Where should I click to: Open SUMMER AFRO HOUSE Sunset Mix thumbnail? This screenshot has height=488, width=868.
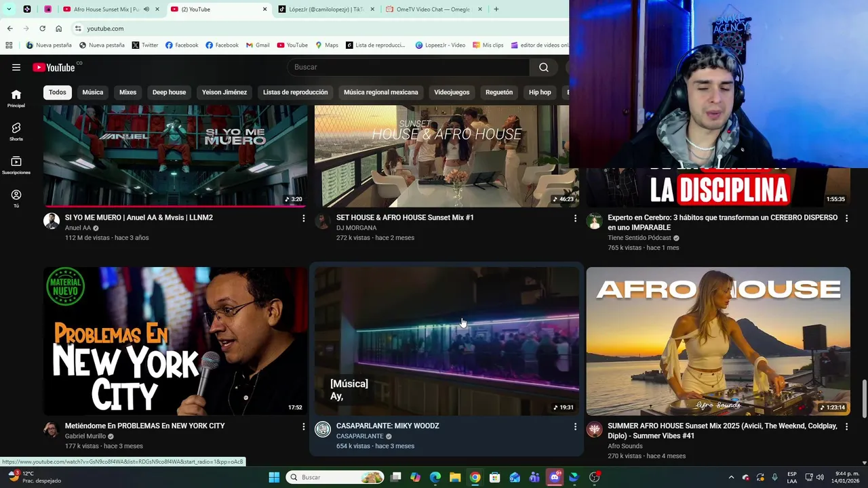717,341
